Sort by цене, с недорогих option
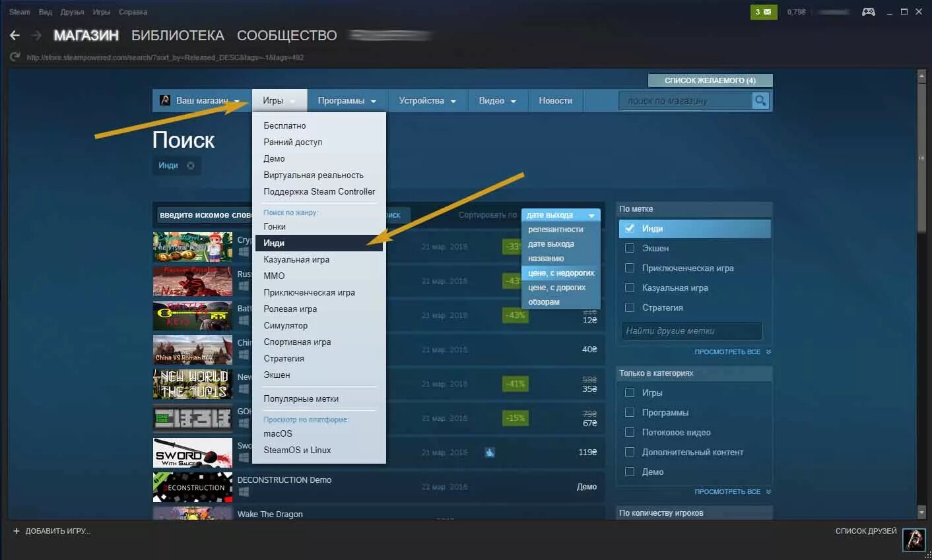Viewport: 932px width, 560px height. [561, 273]
